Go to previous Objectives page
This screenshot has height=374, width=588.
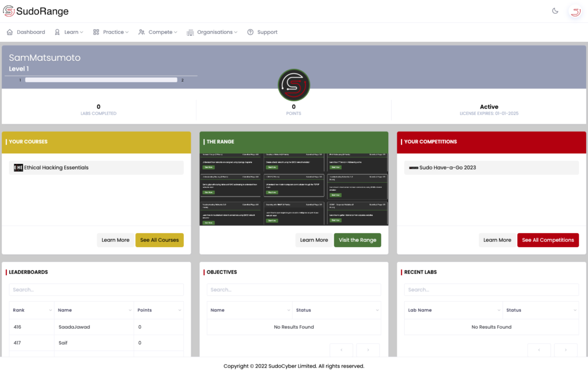point(341,350)
